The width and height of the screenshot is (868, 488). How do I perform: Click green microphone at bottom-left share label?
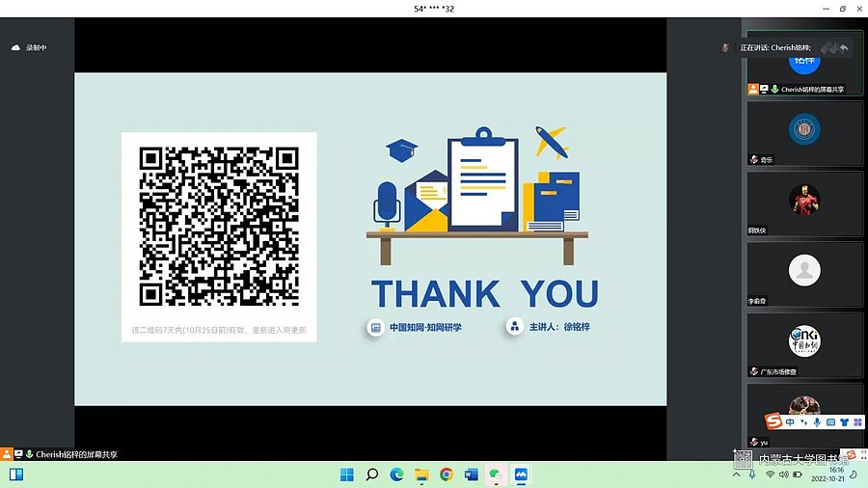pyautogui.click(x=29, y=454)
